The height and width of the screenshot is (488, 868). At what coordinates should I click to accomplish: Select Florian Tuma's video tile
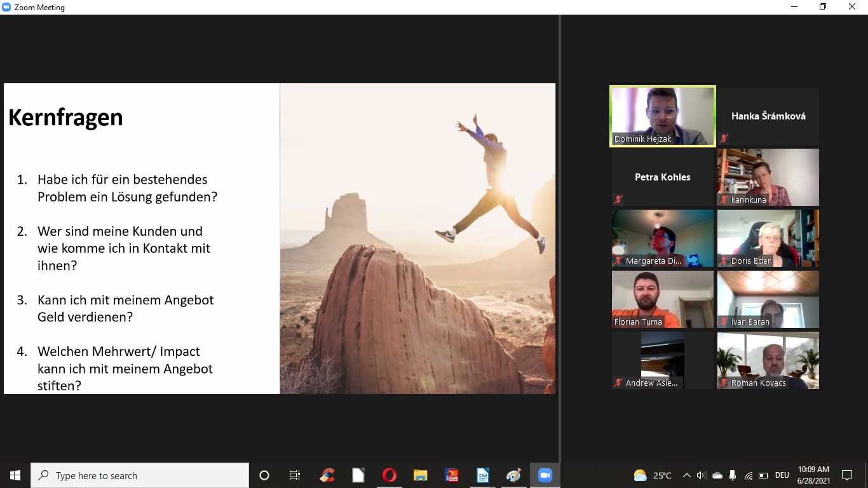tap(663, 299)
